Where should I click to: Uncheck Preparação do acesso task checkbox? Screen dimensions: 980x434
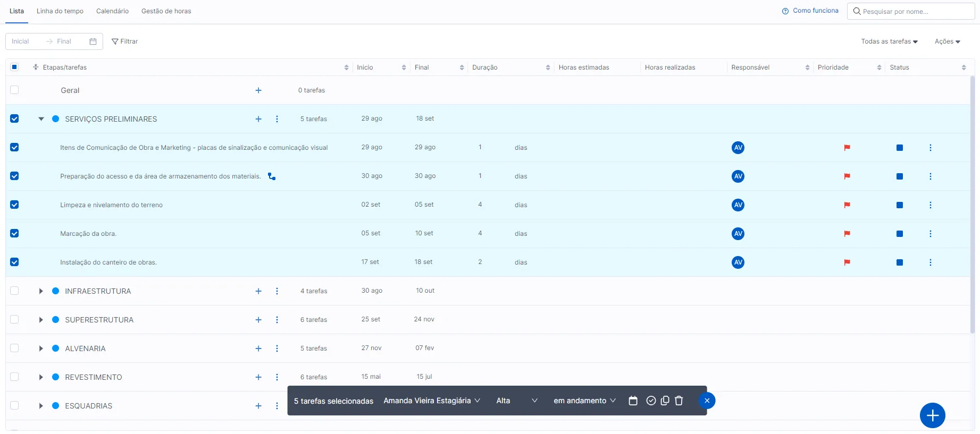pos(14,176)
